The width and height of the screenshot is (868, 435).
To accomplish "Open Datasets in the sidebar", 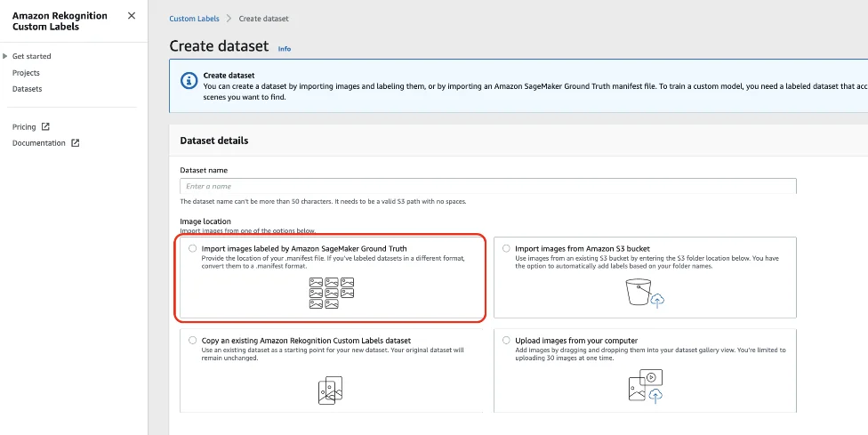I will (27, 89).
